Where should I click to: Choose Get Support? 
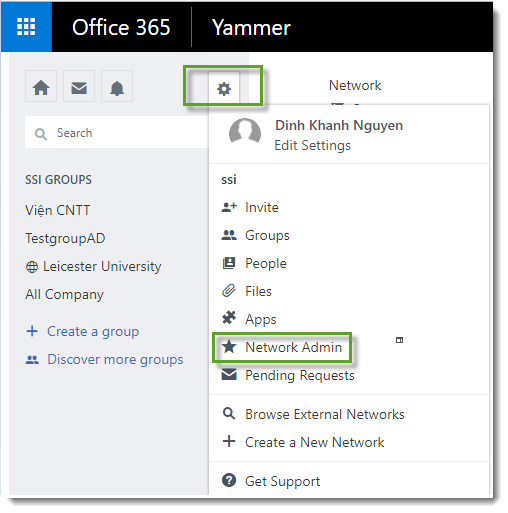tap(283, 481)
